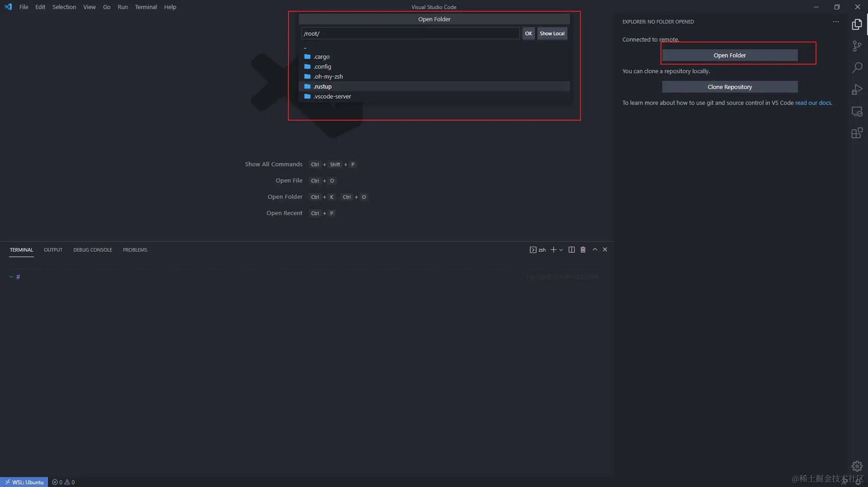The height and width of the screenshot is (487, 868).
Task: Follow the read our docs link
Action: [x=813, y=103]
